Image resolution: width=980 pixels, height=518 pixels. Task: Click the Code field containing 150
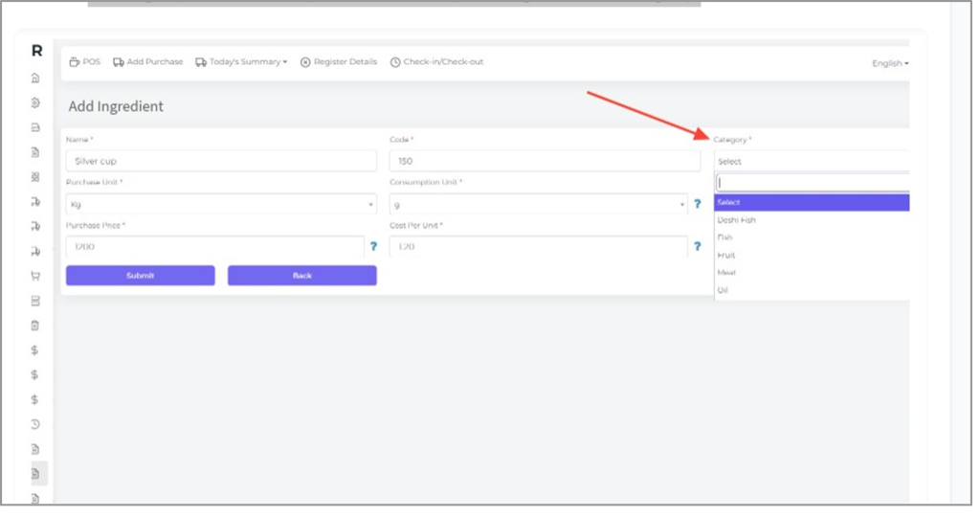click(545, 161)
